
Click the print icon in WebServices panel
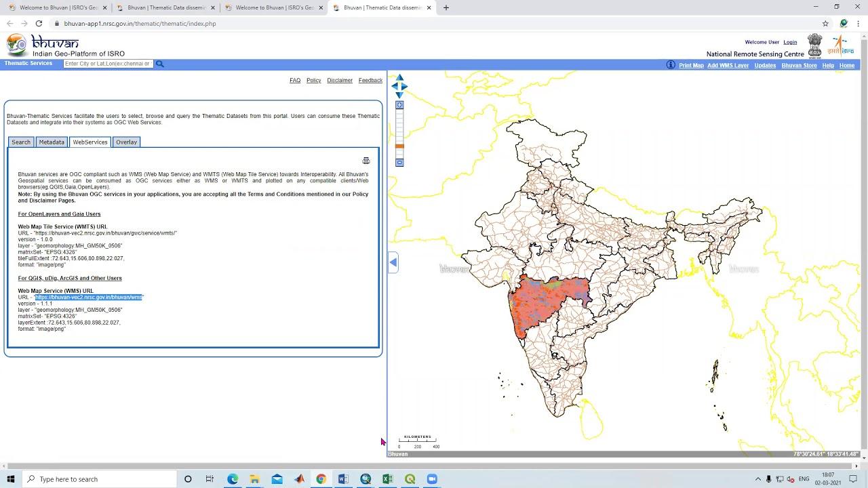coord(366,161)
